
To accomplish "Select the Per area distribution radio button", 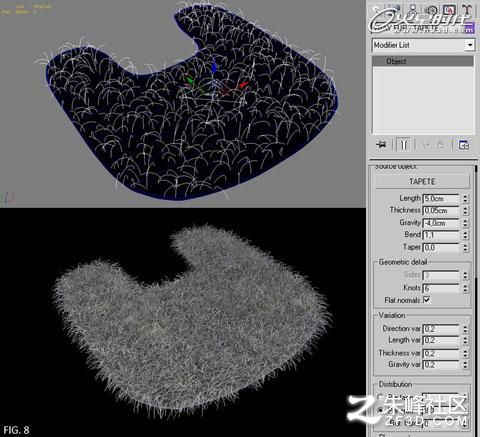I will pyautogui.click(x=380, y=411).
